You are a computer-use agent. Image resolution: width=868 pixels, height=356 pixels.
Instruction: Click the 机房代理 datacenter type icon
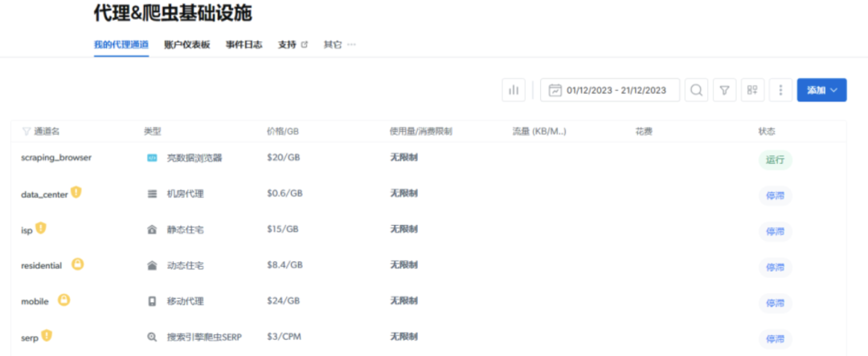pos(152,194)
